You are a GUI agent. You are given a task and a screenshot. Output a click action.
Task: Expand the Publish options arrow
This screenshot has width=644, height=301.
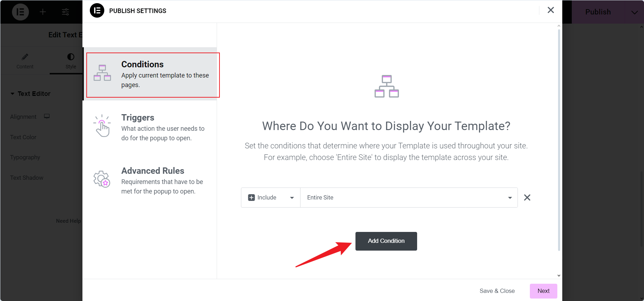[634, 12]
